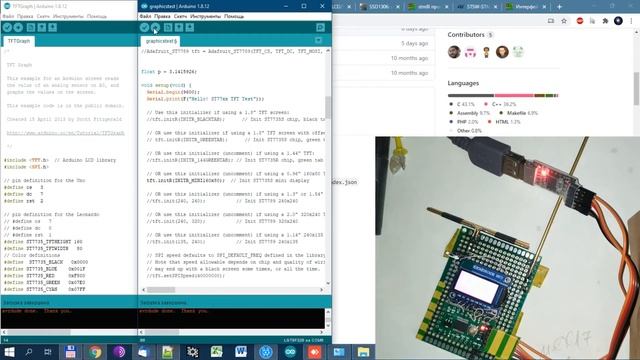Click Makefile language entry
Viewport: 640px width, 360px height.
point(519,113)
